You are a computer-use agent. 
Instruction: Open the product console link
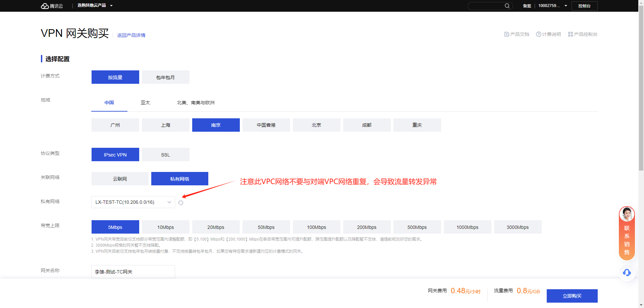pyautogui.click(x=583, y=34)
